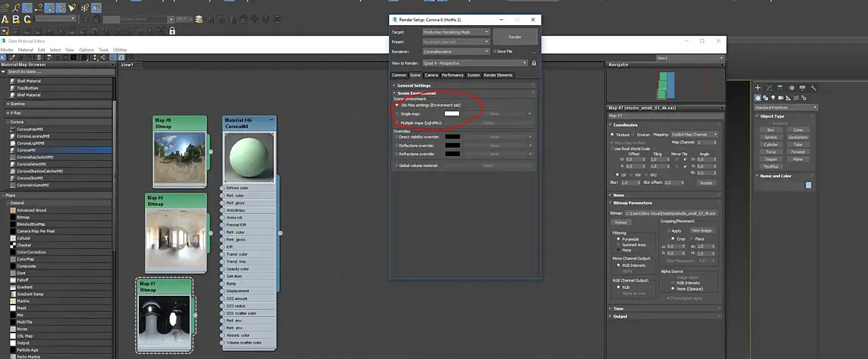Open the Target dropdown in Render Setup

[456, 32]
